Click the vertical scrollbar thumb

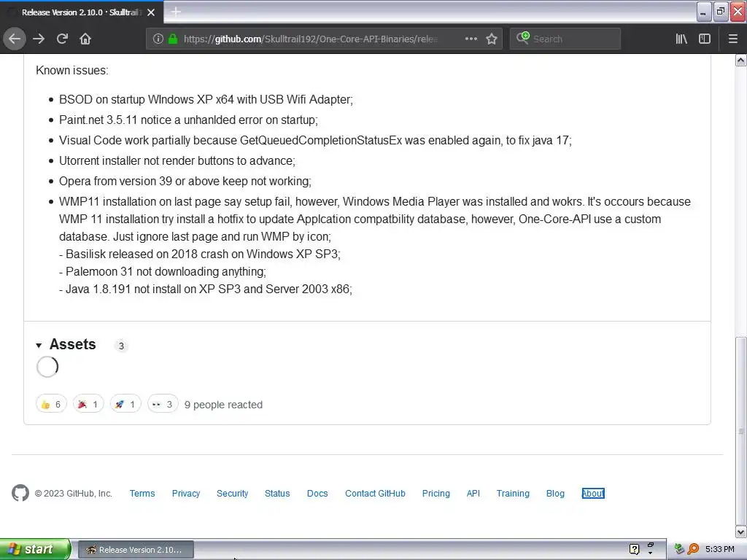click(741, 430)
